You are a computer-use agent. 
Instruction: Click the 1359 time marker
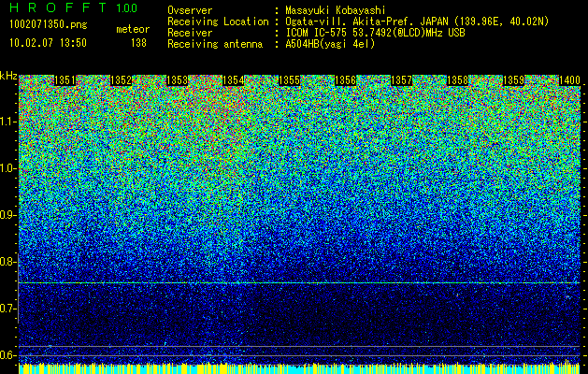(x=513, y=80)
